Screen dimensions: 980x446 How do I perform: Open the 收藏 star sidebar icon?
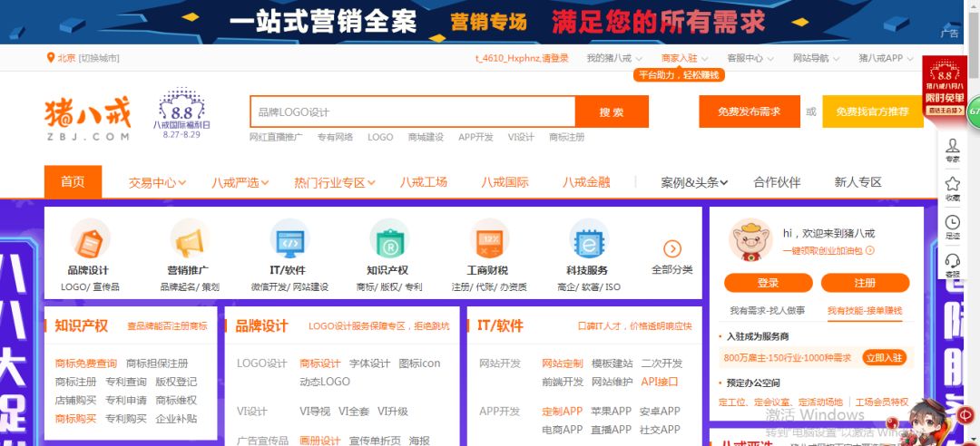tap(952, 189)
